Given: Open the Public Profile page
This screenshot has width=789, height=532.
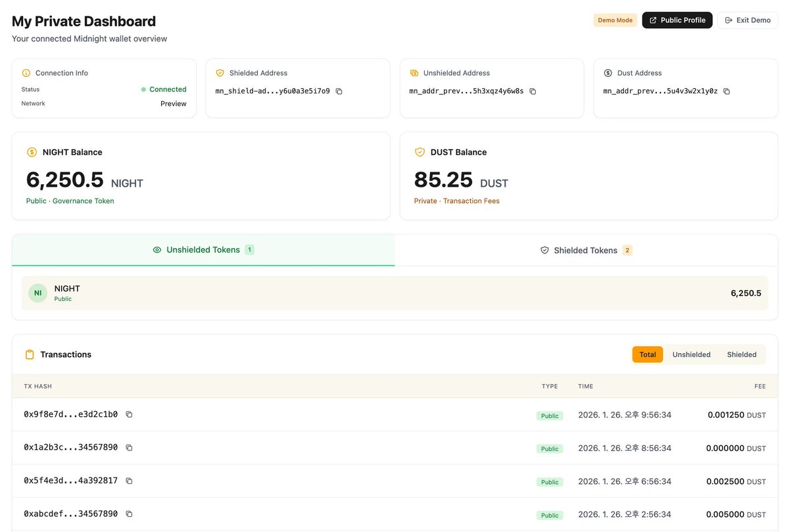Looking at the screenshot, I should pyautogui.click(x=677, y=20).
